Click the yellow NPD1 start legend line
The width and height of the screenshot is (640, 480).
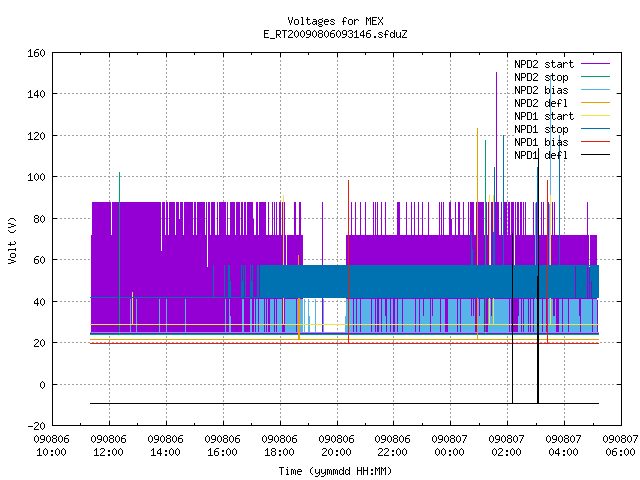[x=595, y=116]
